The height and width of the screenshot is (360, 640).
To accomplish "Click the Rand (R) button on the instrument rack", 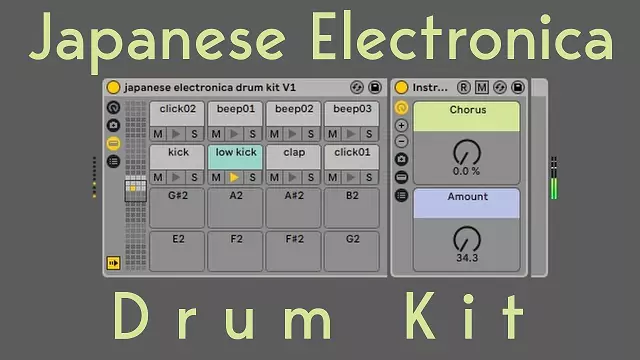I will (x=463, y=87).
